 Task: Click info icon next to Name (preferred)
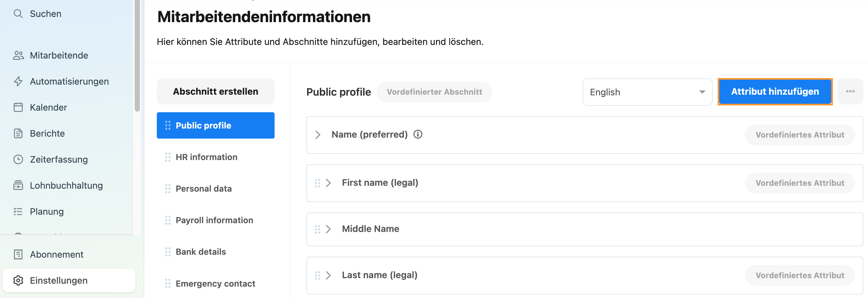418,134
